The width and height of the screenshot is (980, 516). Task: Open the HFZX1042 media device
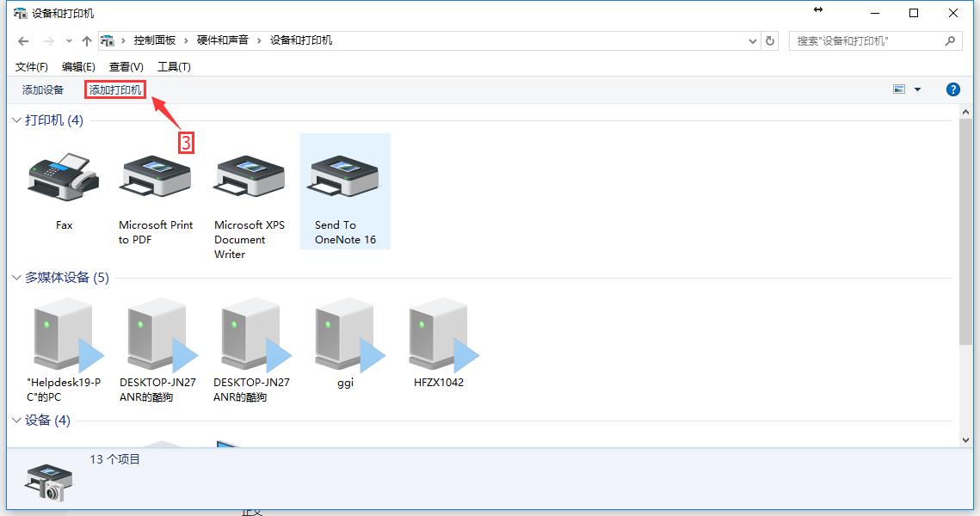pyautogui.click(x=441, y=335)
